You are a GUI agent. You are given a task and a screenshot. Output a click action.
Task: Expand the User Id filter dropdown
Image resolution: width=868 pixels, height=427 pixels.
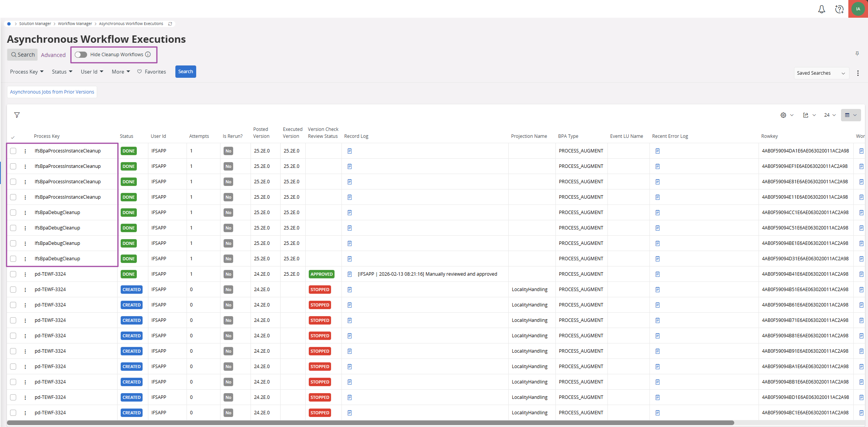[x=92, y=72]
